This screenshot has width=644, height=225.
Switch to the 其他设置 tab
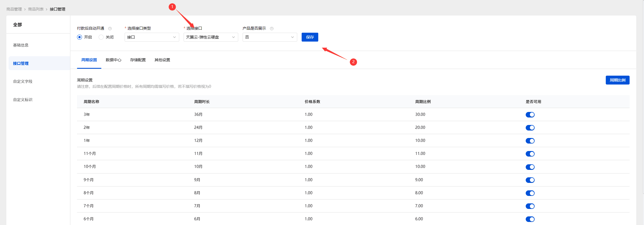162,60
